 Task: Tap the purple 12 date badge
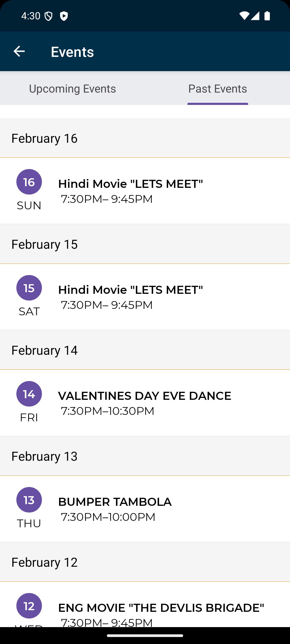point(29,606)
